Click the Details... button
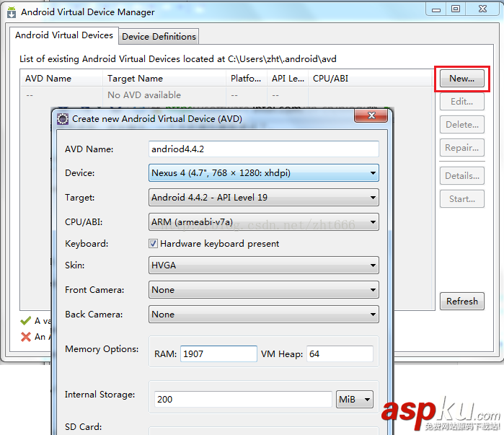 462,176
